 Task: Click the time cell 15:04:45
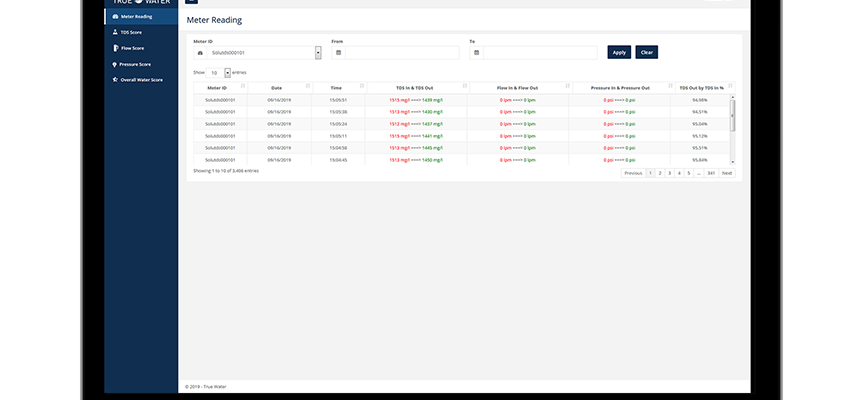(x=338, y=160)
